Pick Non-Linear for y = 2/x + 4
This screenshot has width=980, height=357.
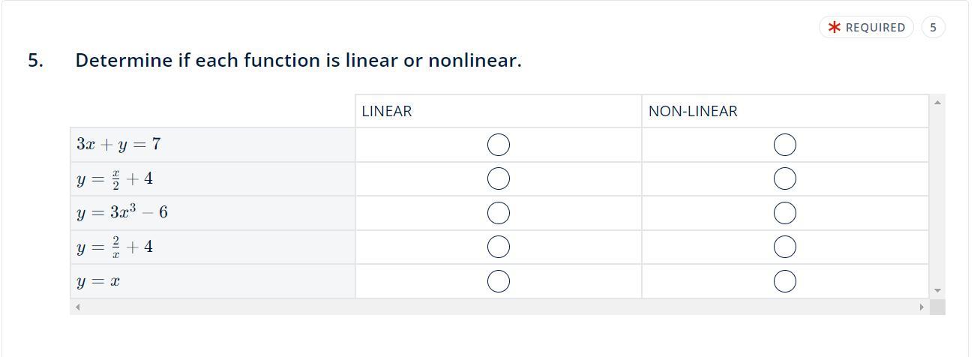click(x=784, y=247)
